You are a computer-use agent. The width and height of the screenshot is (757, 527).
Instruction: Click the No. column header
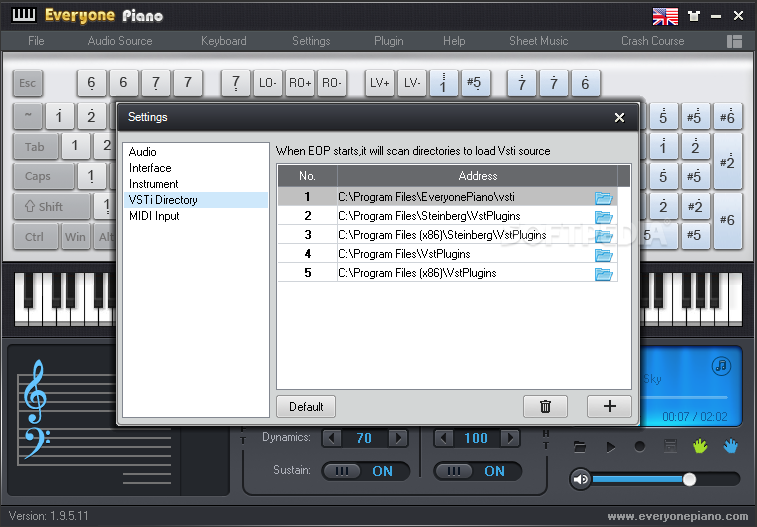[307, 176]
